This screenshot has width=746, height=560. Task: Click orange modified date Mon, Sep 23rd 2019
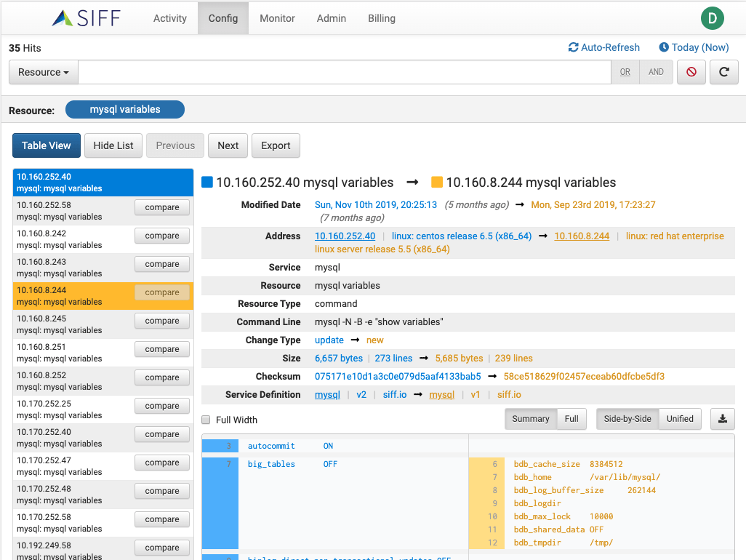click(593, 204)
